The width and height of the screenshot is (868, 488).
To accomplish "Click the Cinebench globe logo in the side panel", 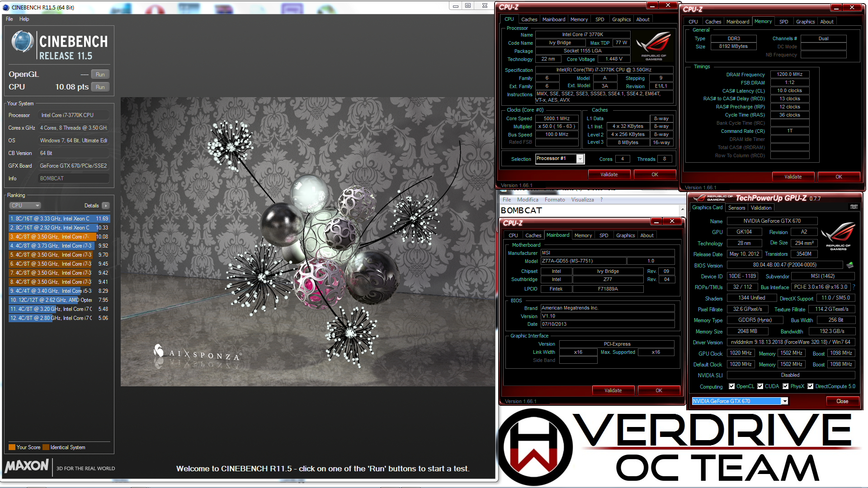I will [22, 42].
